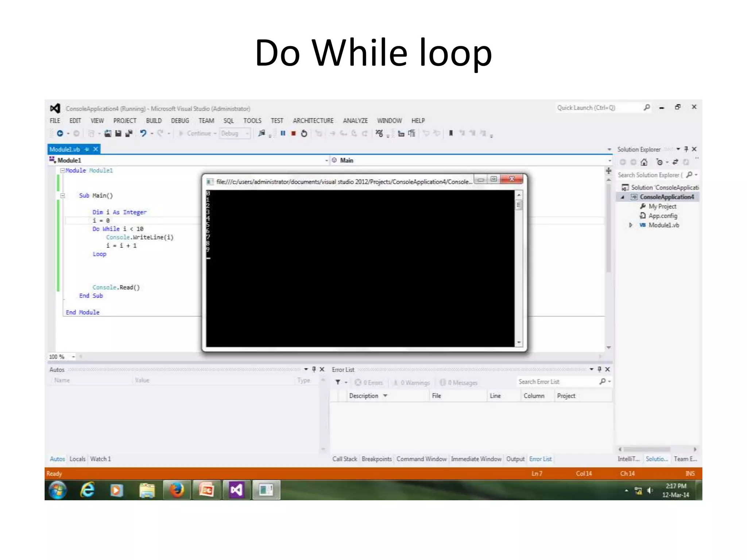This screenshot has height=560, width=747.
Task: Switch to the Output tab
Action: [515, 459]
